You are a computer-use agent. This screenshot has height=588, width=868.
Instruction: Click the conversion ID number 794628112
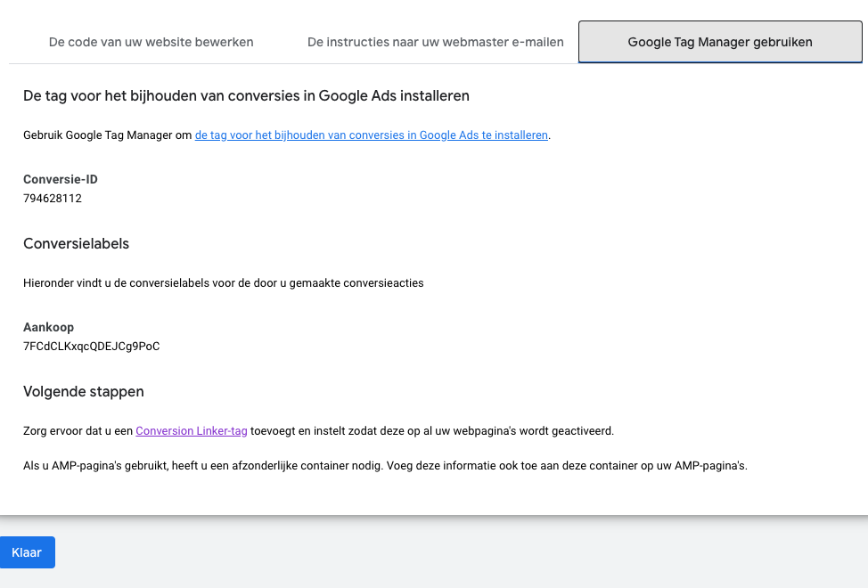tap(53, 198)
